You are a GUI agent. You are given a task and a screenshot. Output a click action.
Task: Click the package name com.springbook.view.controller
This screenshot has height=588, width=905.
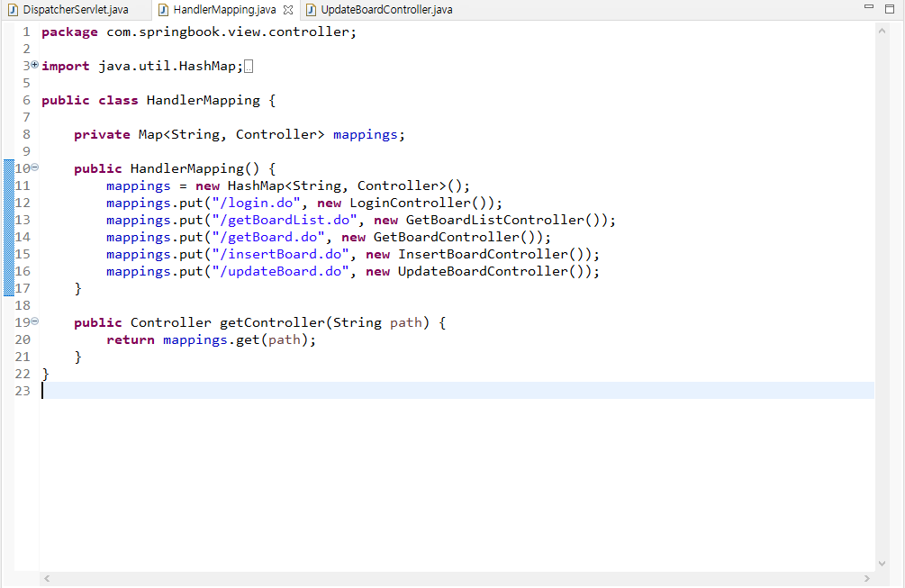[x=228, y=32]
